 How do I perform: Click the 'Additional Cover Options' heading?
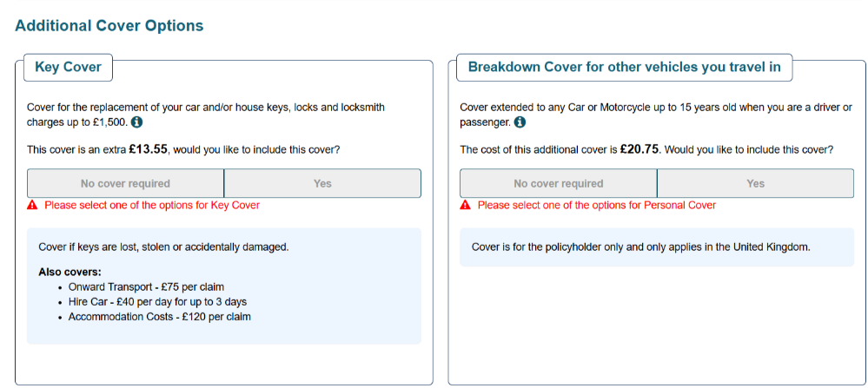click(x=109, y=25)
